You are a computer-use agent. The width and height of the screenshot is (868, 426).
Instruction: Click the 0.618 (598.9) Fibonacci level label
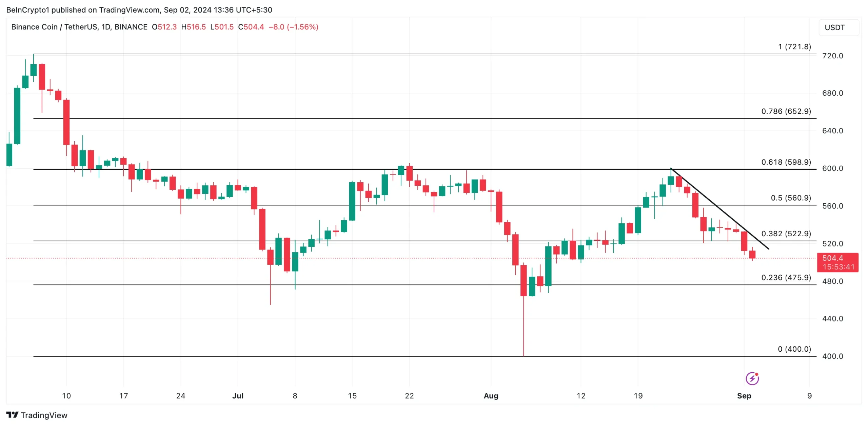[786, 162]
